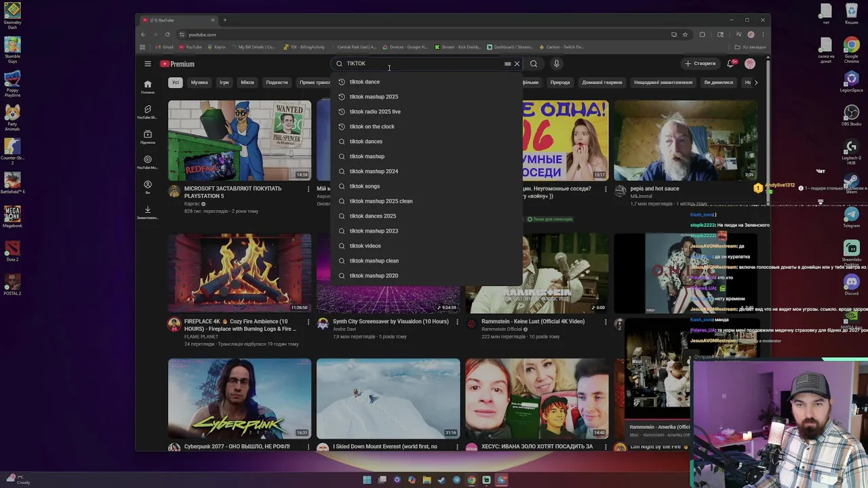Select the Домашні тварини filter chip

pyautogui.click(x=601, y=82)
